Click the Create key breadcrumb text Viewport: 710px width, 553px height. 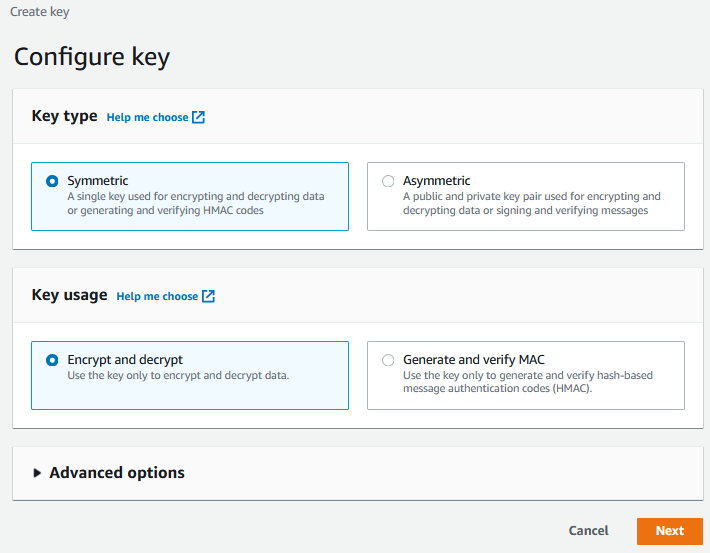coord(40,12)
